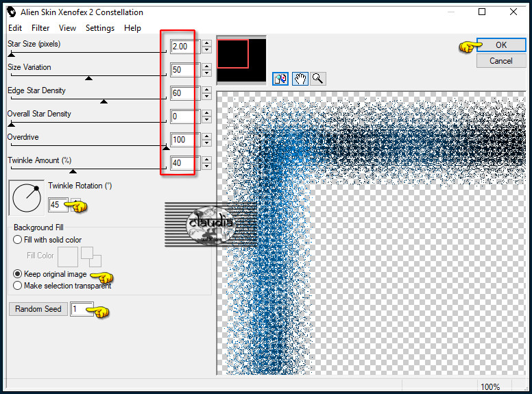Increase Star Size with up arrow

pos(206,43)
